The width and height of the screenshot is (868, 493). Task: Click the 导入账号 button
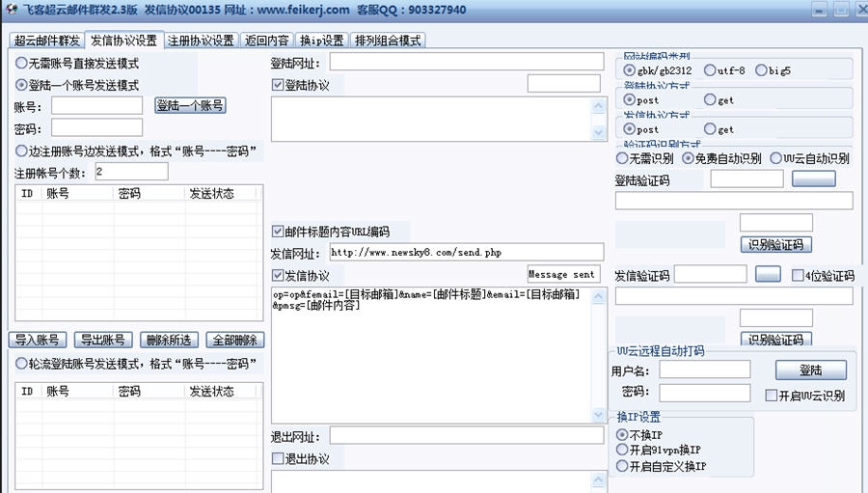(x=37, y=340)
